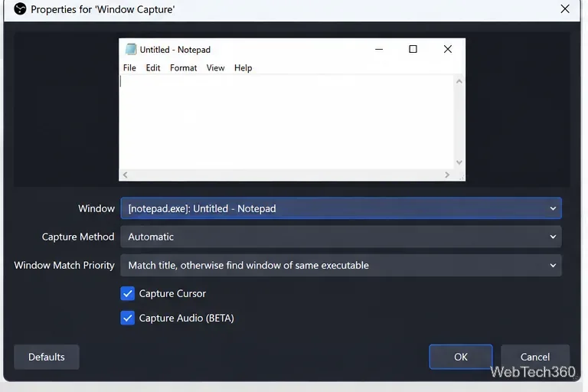Click the 'Capture Method' label

[78, 237]
